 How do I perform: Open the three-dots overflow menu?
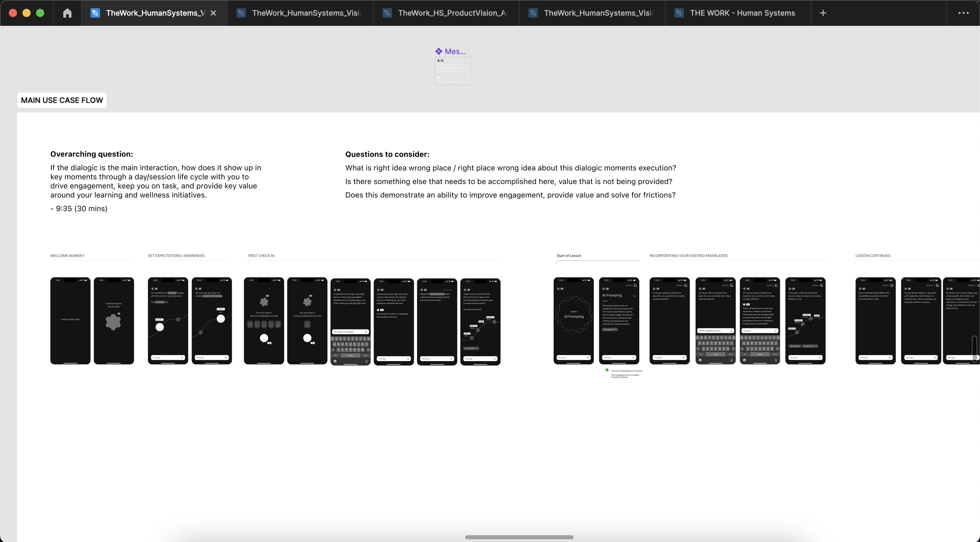tap(963, 13)
